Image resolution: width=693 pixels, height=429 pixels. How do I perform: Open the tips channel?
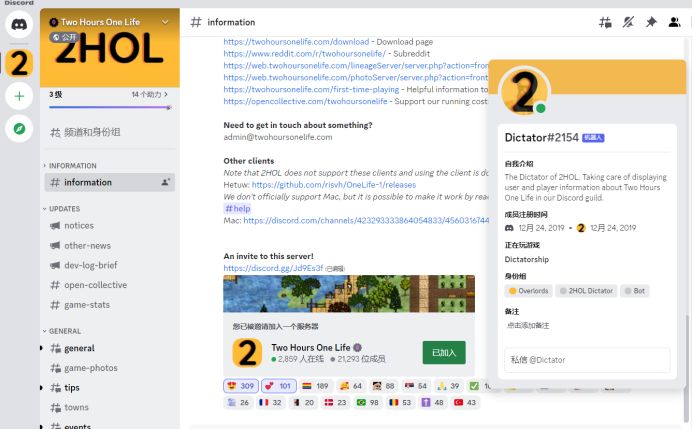[110, 387]
